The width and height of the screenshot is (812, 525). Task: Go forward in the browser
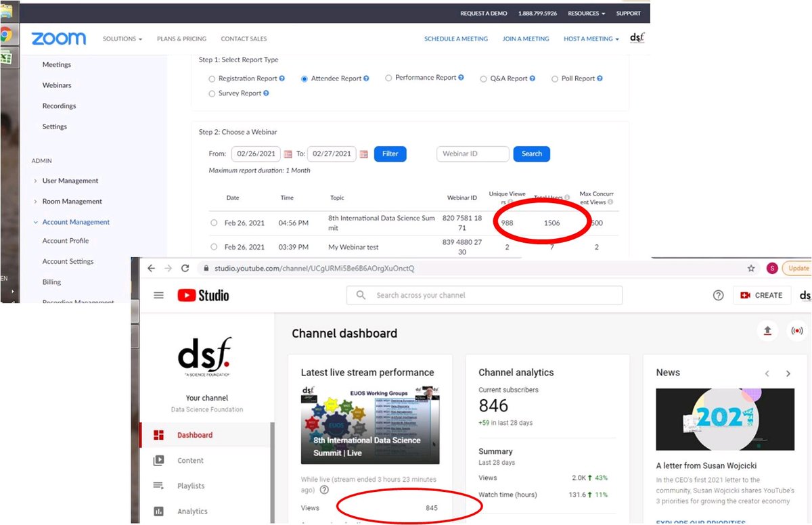pos(168,268)
